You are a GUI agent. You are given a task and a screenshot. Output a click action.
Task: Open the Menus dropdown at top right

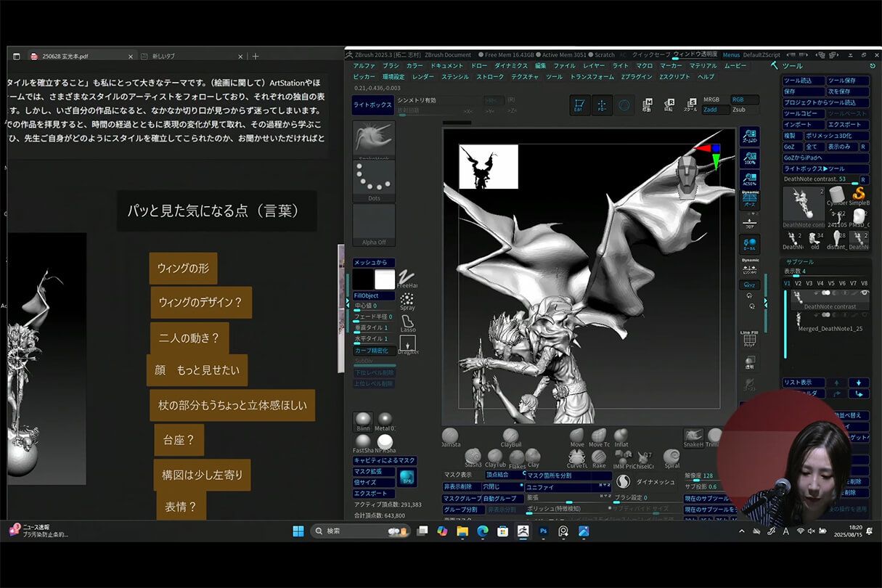point(732,55)
